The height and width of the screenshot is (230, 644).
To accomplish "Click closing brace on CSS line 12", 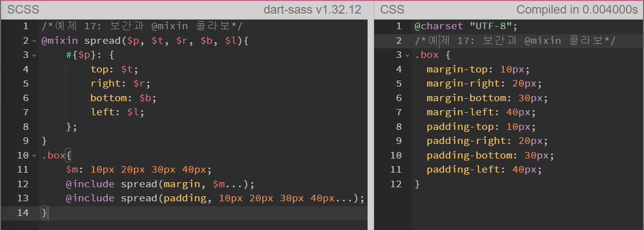I will click(x=417, y=184).
